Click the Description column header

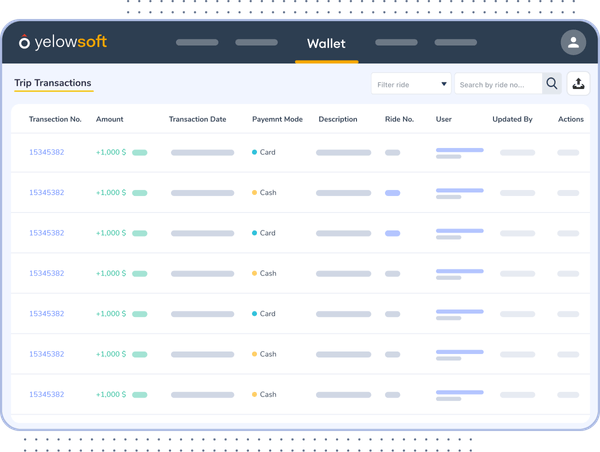338,119
